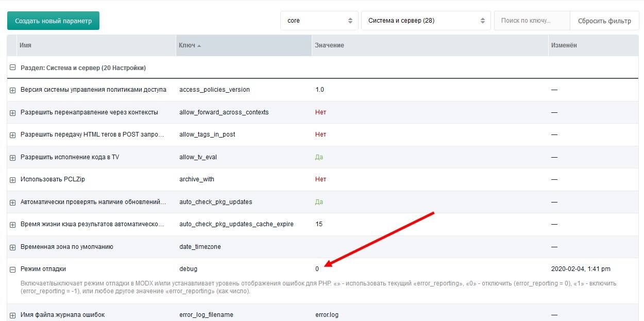Click the name 'Автоматически проверять наличие обновлений'
644x321 pixels.
pos(93,202)
